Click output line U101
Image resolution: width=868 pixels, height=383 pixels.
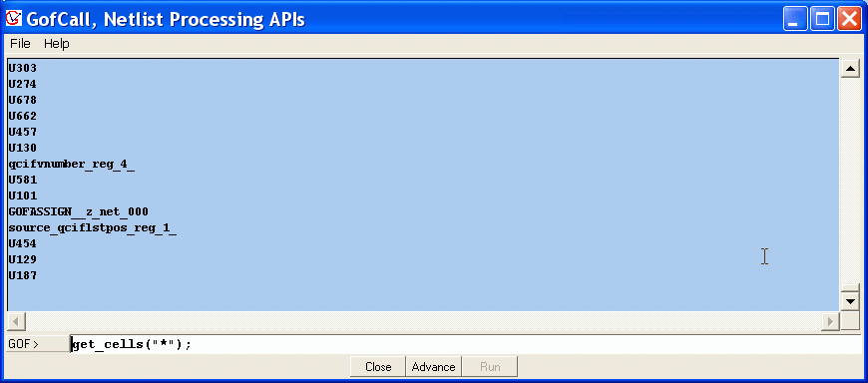point(23,195)
